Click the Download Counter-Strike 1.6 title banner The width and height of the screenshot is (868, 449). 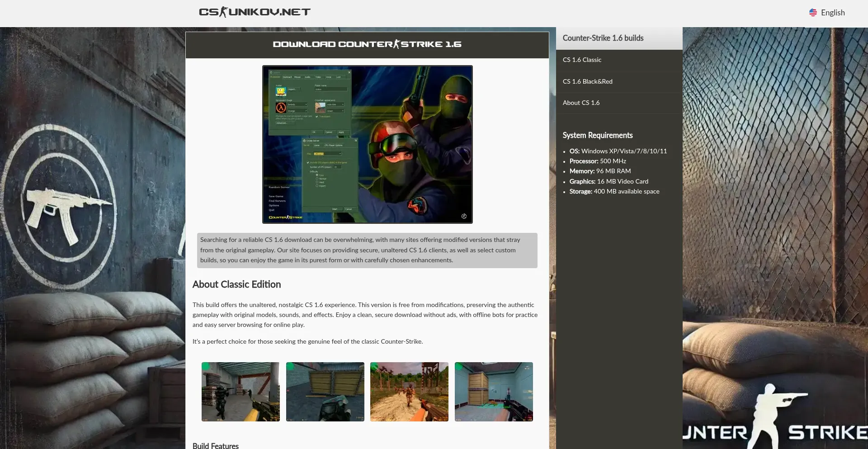(x=367, y=44)
